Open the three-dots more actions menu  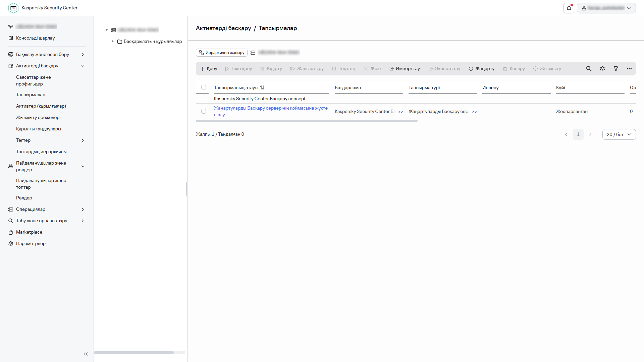[629, 69]
